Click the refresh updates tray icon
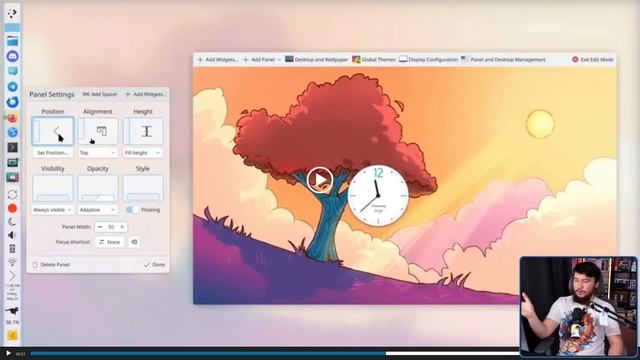The height and width of the screenshot is (360, 640). [12, 195]
